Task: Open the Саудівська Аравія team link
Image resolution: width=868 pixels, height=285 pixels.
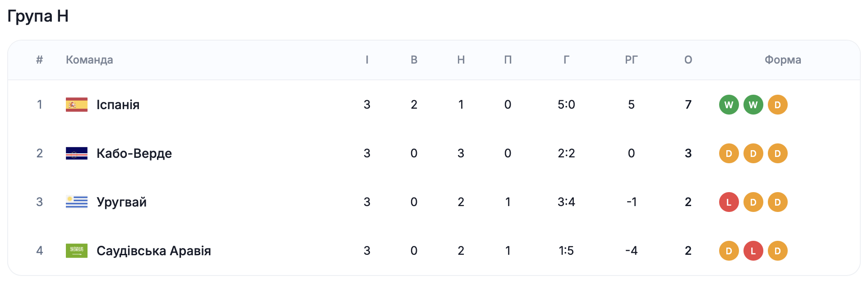Action: pyautogui.click(x=153, y=251)
